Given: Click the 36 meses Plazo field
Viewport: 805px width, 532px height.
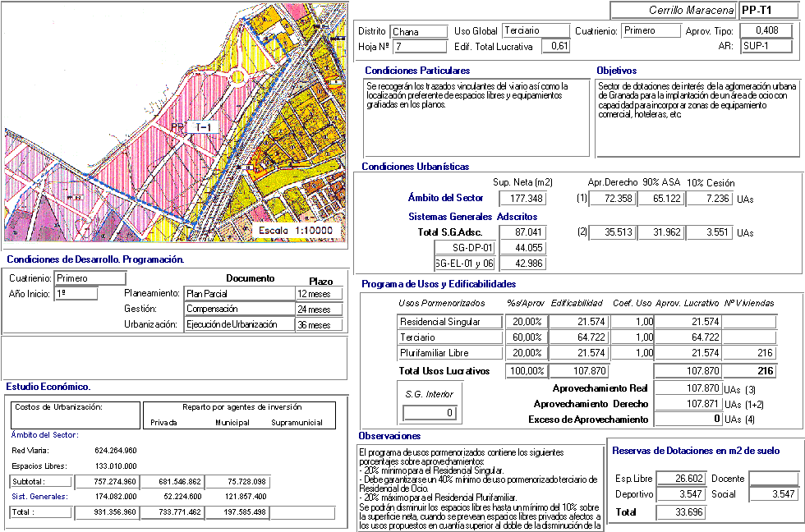Looking at the screenshot, I should pos(317,325).
